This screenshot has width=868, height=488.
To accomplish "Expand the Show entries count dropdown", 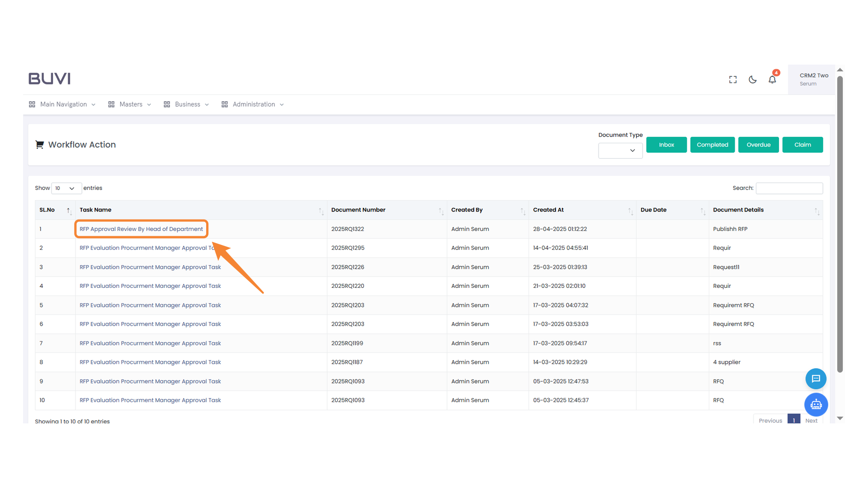I will coord(66,188).
